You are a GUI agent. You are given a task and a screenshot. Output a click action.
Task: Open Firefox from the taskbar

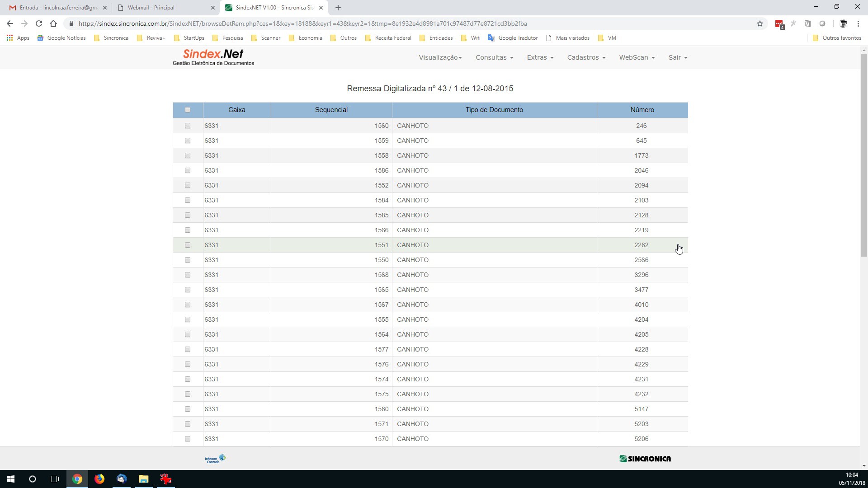click(99, 479)
